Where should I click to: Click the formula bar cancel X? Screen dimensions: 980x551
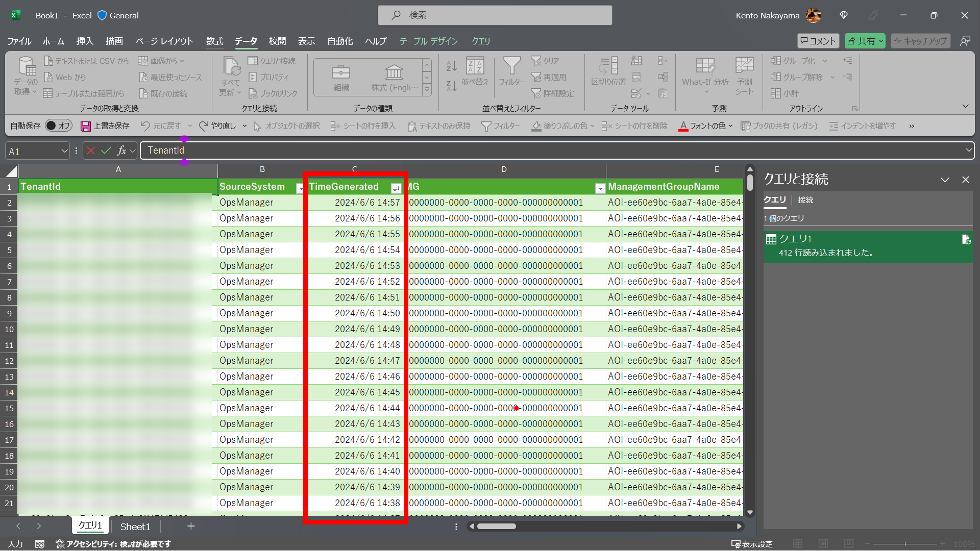91,151
